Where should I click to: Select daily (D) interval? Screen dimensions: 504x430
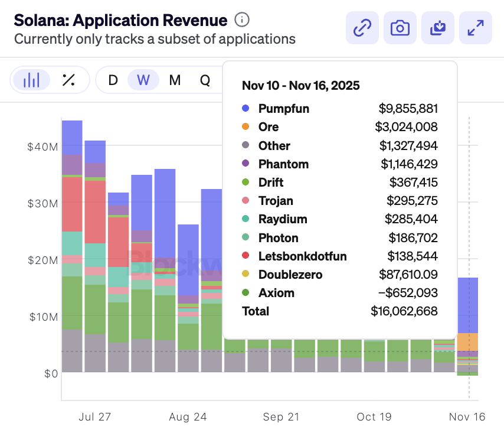(x=113, y=80)
